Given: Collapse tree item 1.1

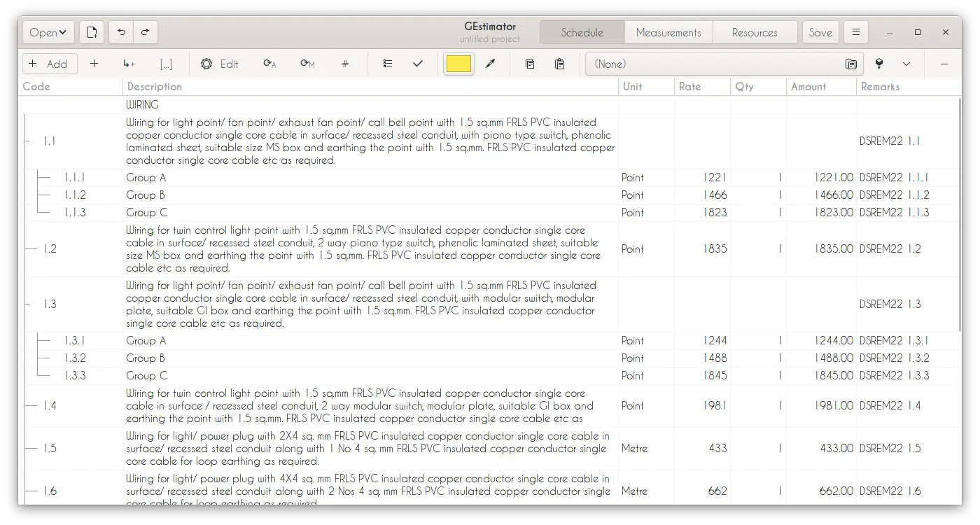Looking at the screenshot, I should pos(27,141).
